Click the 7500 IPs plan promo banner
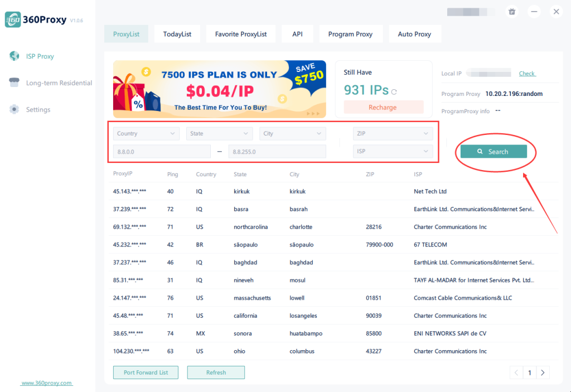Image resolution: width=571 pixels, height=392 pixels. coord(220,89)
